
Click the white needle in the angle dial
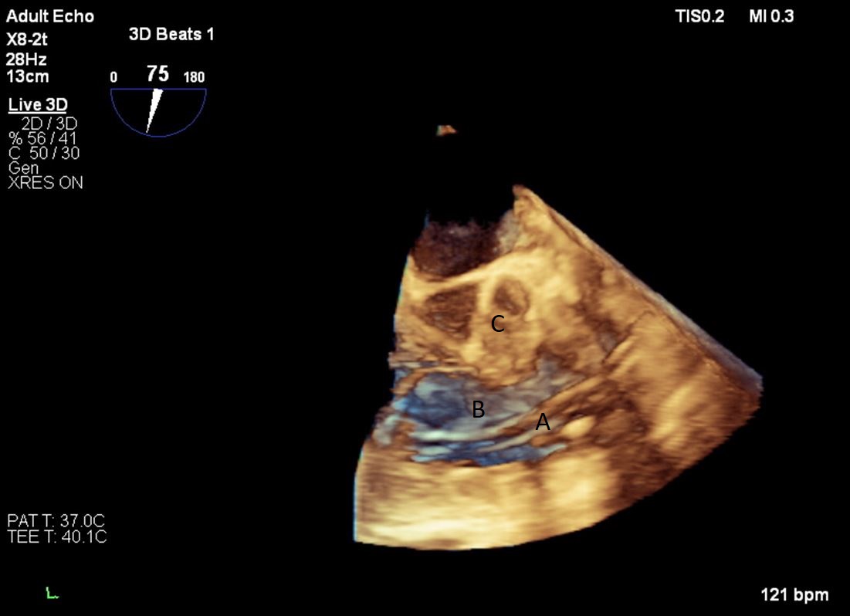click(155, 110)
